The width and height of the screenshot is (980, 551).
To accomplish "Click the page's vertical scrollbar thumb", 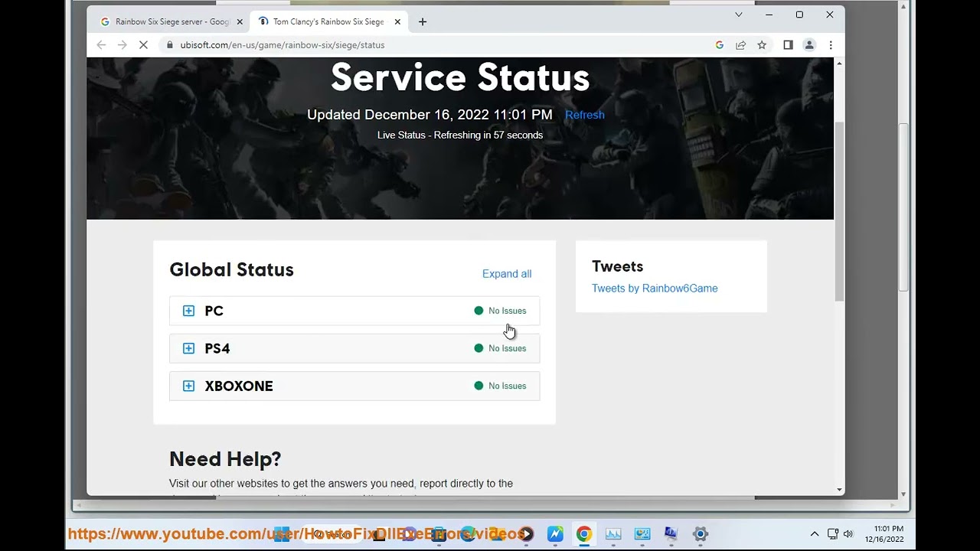I will (839, 210).
